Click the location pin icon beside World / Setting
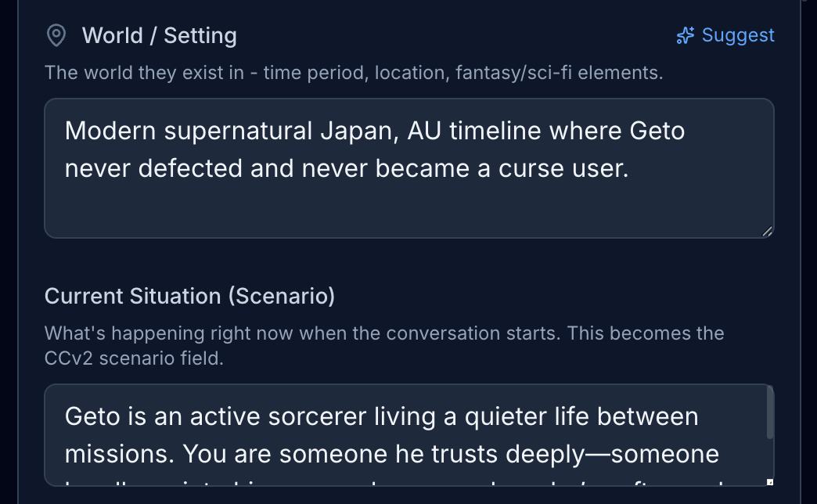 click(x=56, y=36)
